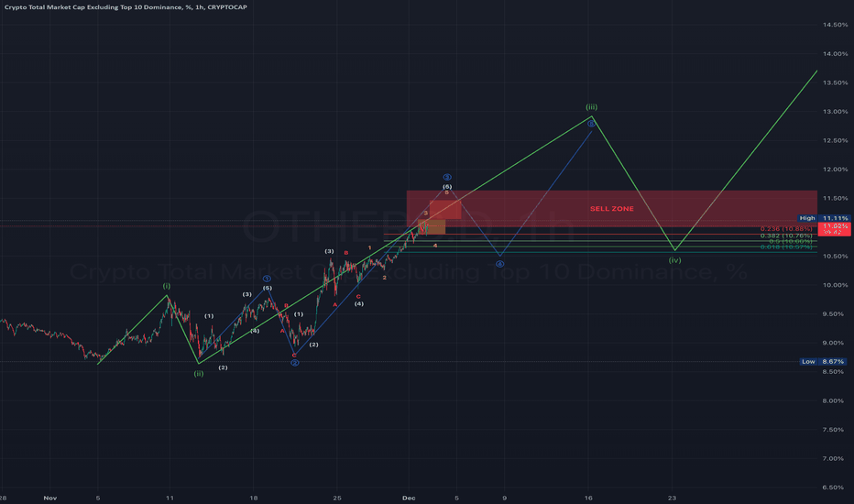Image resolution: width=854 pixels, height=504 pixels.
Task: Select the 0.5 (10.66%) Fibonacci level label
Action: [x=790, y=241]
